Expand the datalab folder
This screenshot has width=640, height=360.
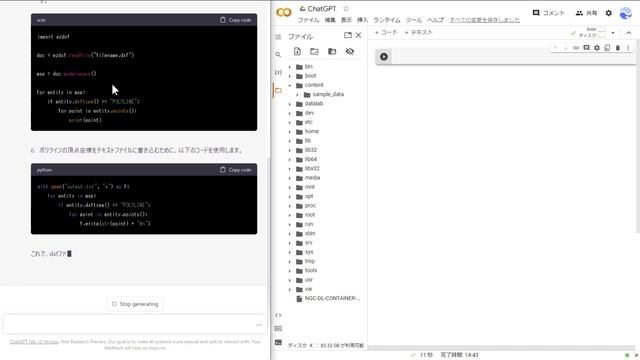(x=290, y=104)
